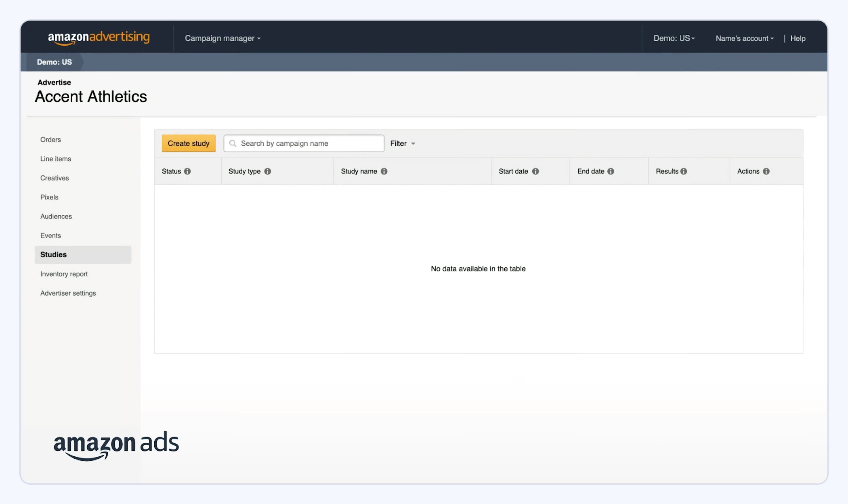Click the Study type column info toggle

(x=267, y=171)
